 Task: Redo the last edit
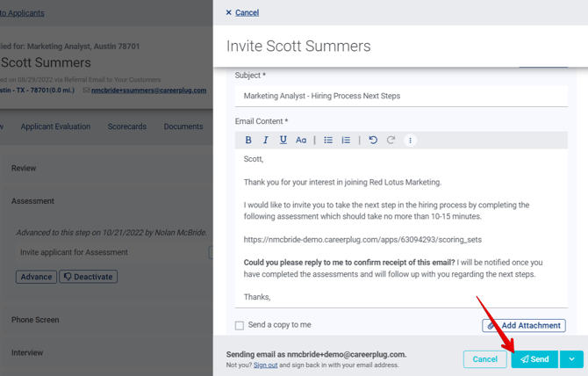(x=391, y=141)
